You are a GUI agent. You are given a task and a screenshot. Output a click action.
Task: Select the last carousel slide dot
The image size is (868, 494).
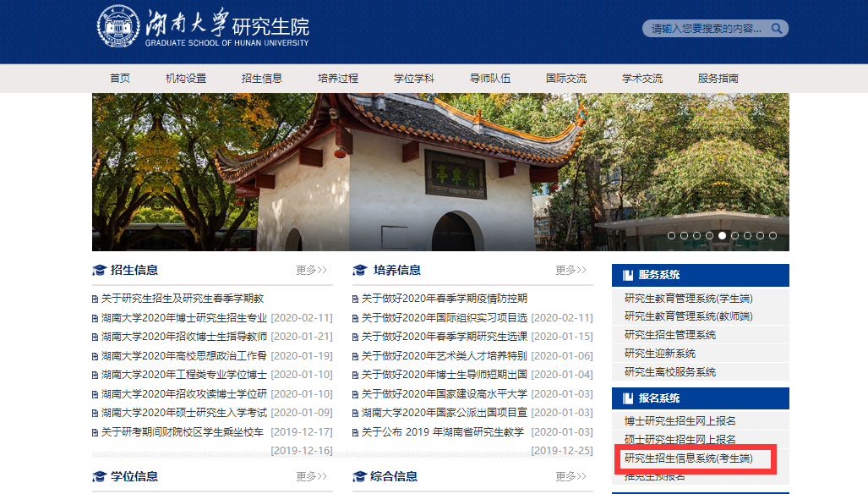pos(772,236)
